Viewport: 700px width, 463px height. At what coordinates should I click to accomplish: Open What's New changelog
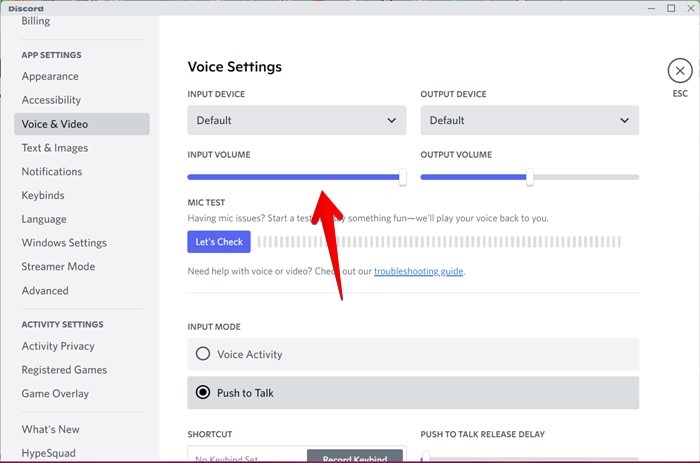[50, 429]
